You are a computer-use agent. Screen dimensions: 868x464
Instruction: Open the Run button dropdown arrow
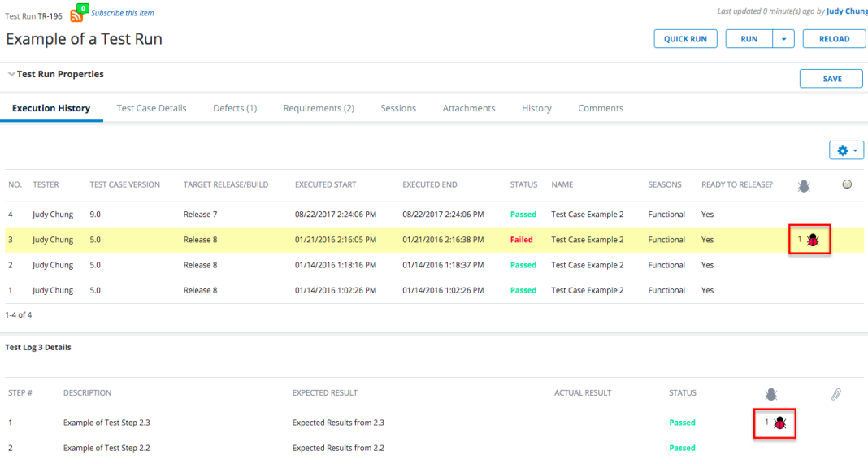(x=783, y=39)
